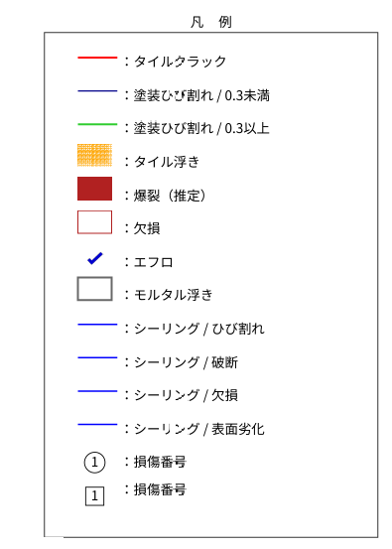Screen dimensions: 392x549
Task: Click the green 0.3以上 crack line
Action: pyautogui.click(x=97, y=124)
